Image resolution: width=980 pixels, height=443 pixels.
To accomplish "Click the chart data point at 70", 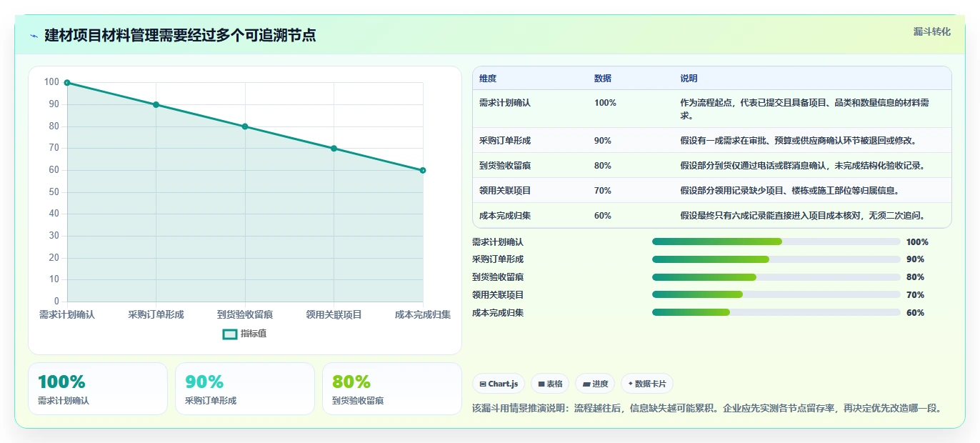I will tap(334, 149).
